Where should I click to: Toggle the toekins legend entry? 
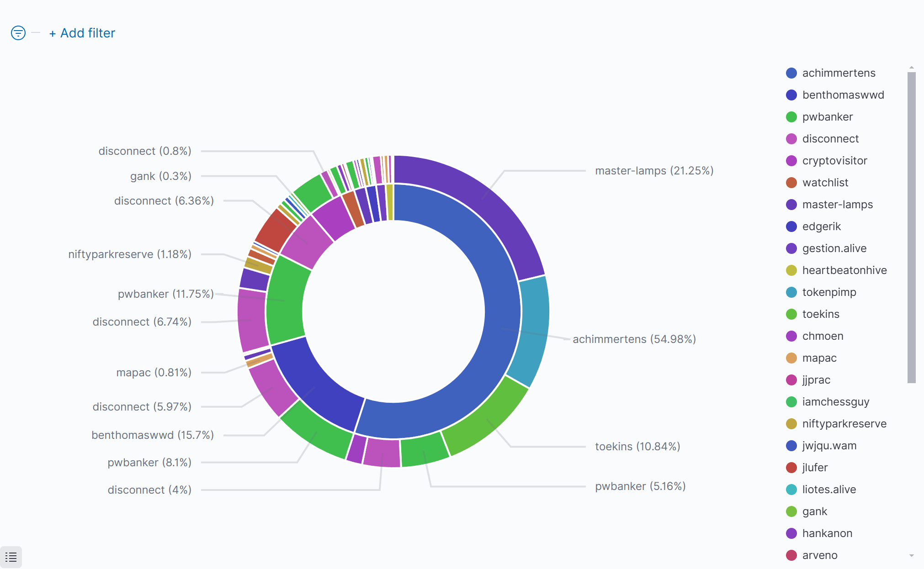point(820,314)
